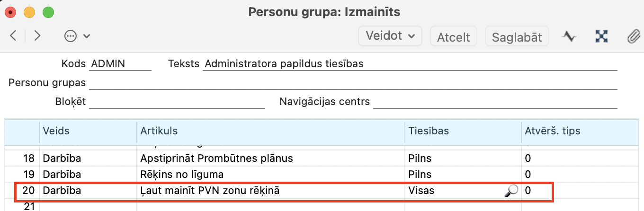Open attachments via the paperclip icon

click(x=632, y=36)
